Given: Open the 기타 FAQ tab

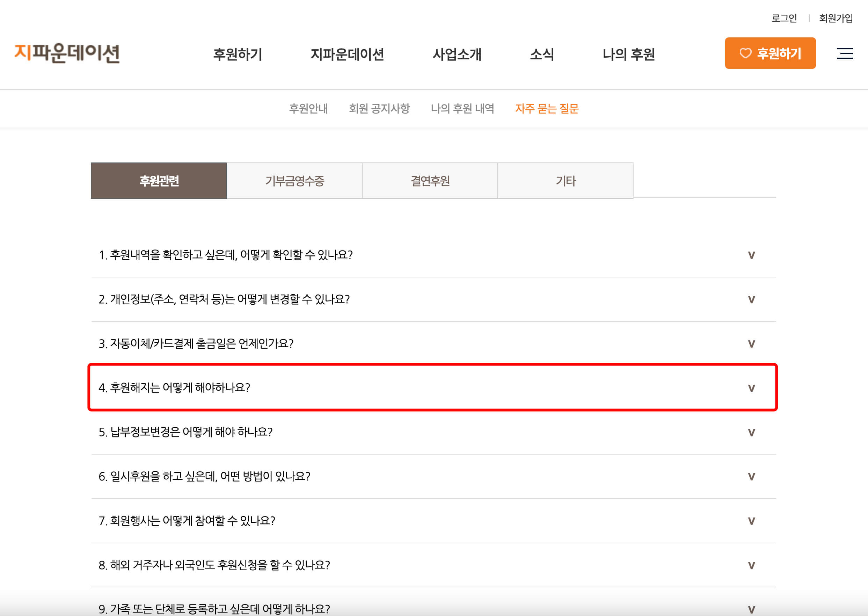Looking at the screenshot, I should click(x=566, y=181).
